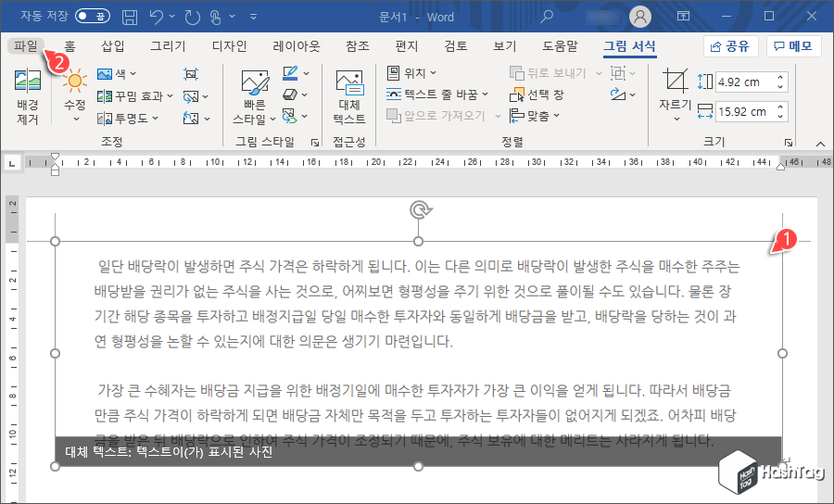Click the Undo arrow icon
This screenshot has width=834, height=504.
pos(157,17)
